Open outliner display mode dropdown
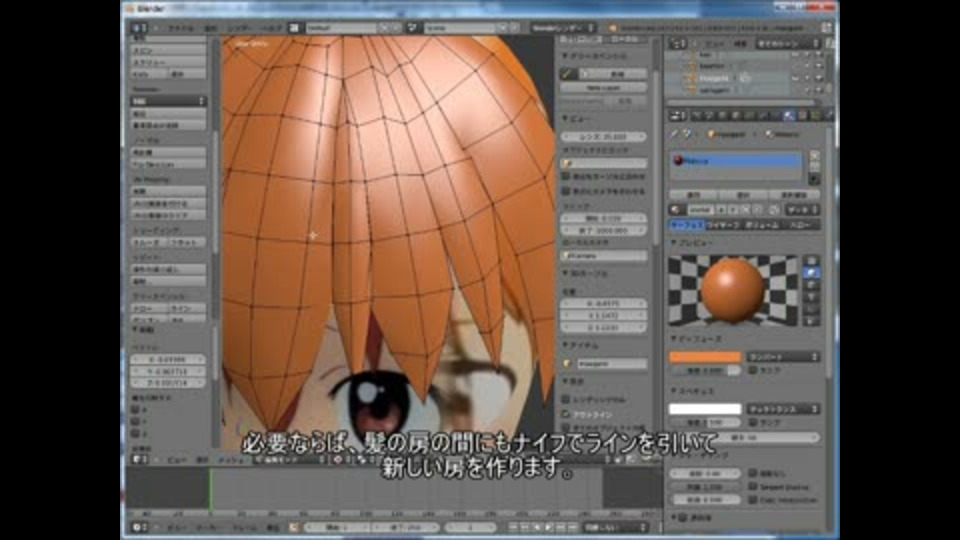 tap(787, 44)
